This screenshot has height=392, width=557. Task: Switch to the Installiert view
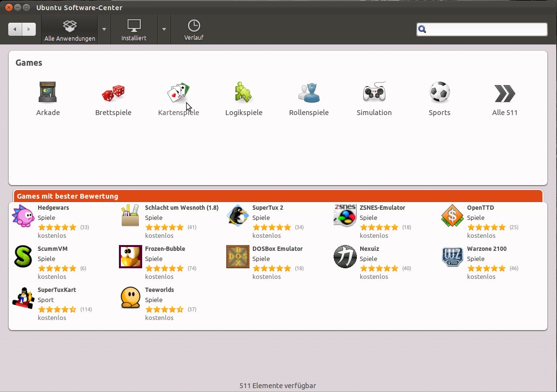(x=133, y=30)
